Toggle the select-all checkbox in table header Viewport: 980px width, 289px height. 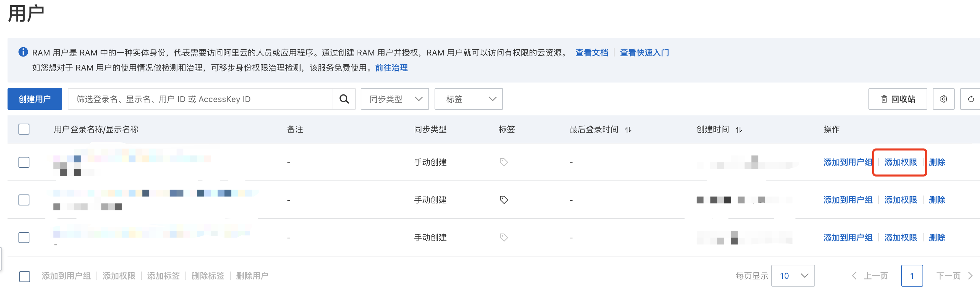pyautogui.click(x=24, y=129)
